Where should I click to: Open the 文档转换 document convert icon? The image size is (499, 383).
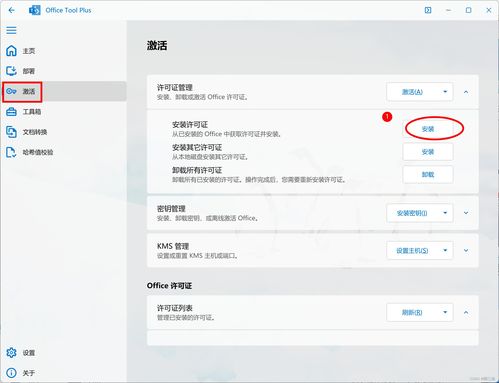click(x=11, y=132)
